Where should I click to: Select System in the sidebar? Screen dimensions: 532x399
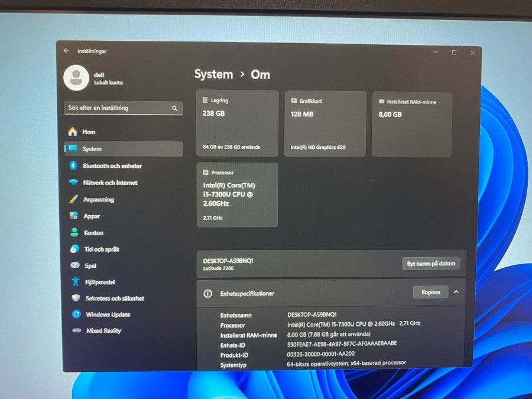pyautogui.click(x=124, y=148)
